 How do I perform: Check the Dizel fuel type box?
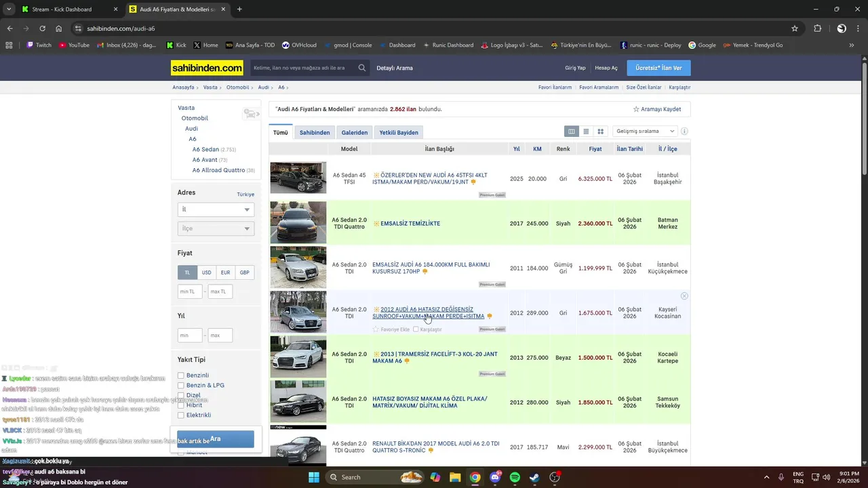(181, 395)
